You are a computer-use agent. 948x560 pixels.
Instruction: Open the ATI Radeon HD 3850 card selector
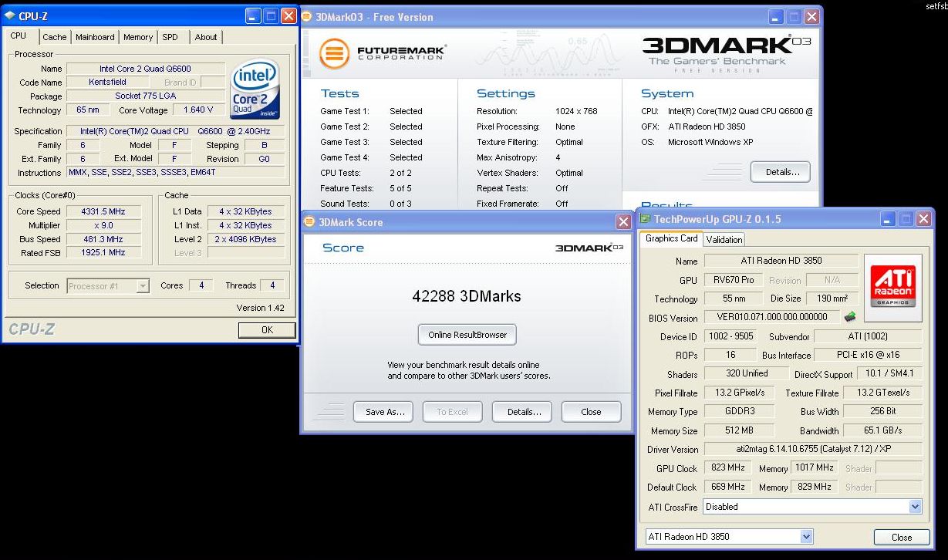(806, 536)
